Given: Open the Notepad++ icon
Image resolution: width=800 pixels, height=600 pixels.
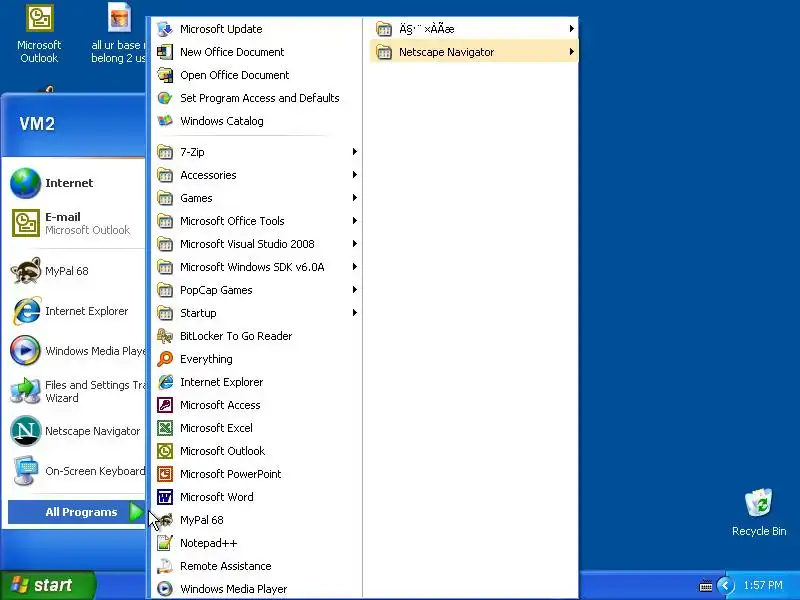Looking at the screenshot, I should pyautogui.click(x=165, y=543).
